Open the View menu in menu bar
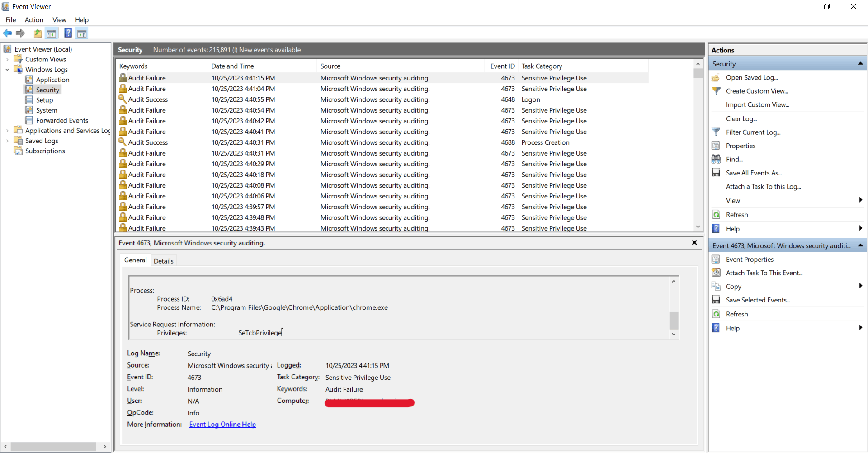The image size is (868, 453). [59, 20]
